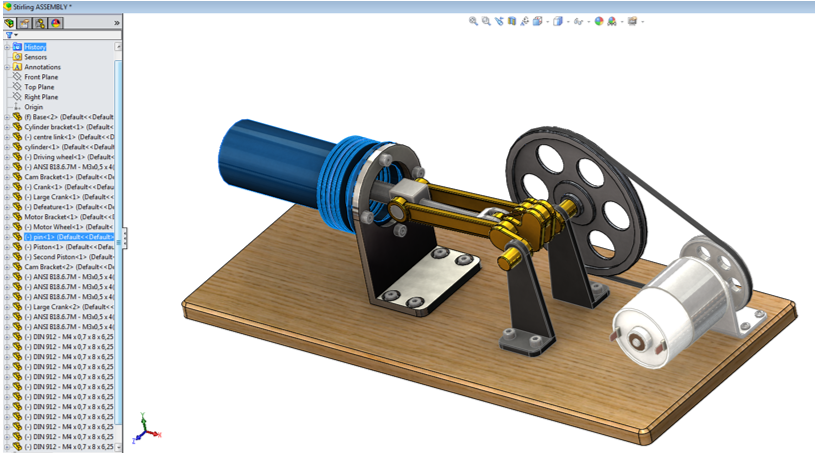Click the feature tree filter funnel icon
The image size is (818, 456).
(9, 35)
